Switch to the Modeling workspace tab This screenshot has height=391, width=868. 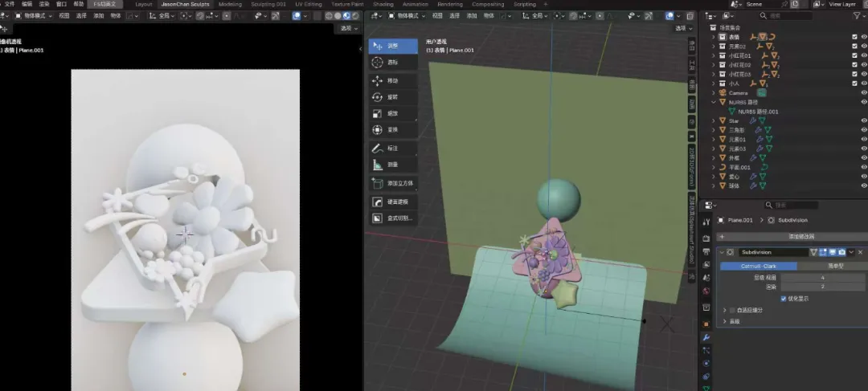point(231,4)
